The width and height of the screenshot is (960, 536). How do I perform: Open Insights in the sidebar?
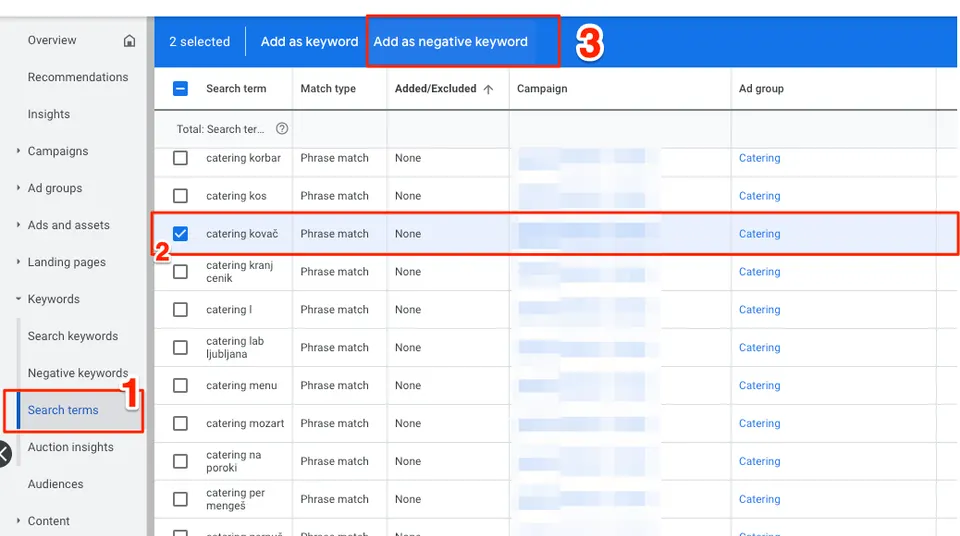click(x=48, y=115)
